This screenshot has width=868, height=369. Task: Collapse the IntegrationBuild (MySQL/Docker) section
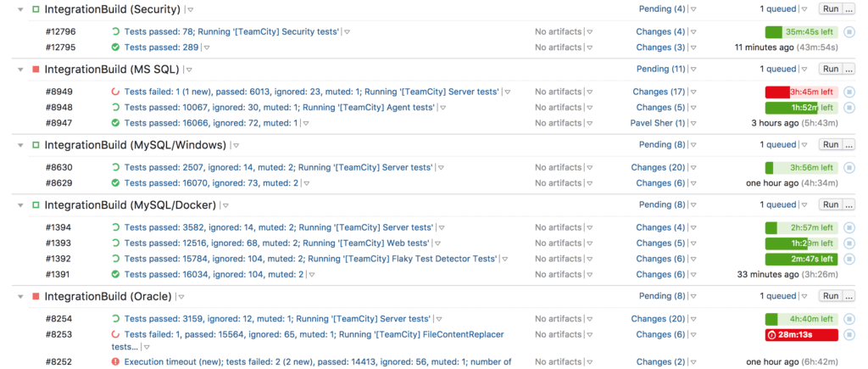(20, 205)
